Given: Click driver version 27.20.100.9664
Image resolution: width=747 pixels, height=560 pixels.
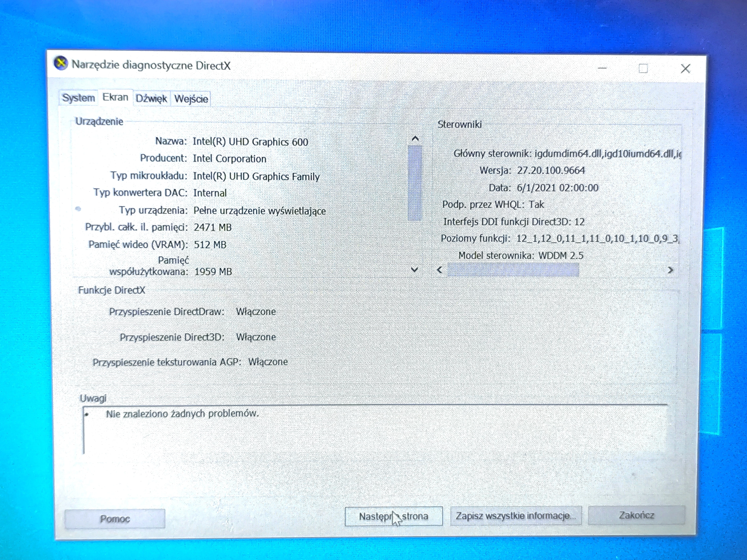Looking at the screenshot, I should pyautogui.click(x=551, y=170).
